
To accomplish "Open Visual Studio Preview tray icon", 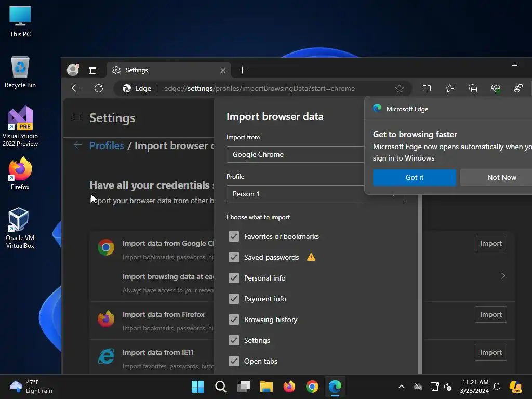I will pyautogui.click(x=515, y=387).
